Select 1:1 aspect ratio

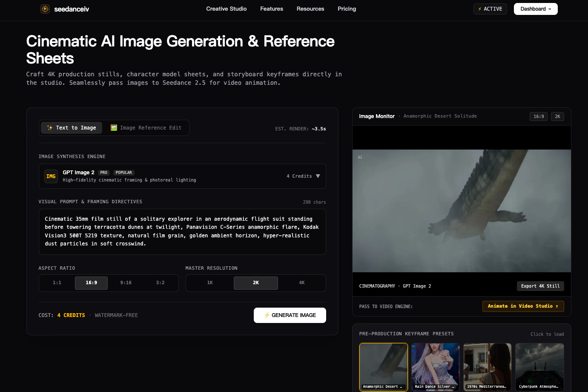click(x=57, y=283)
